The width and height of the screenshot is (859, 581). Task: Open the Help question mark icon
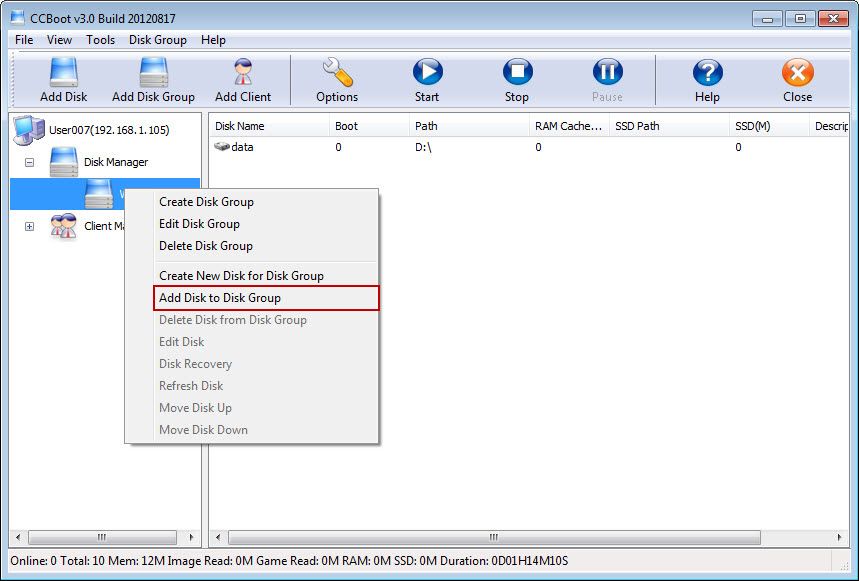[707, 73]
